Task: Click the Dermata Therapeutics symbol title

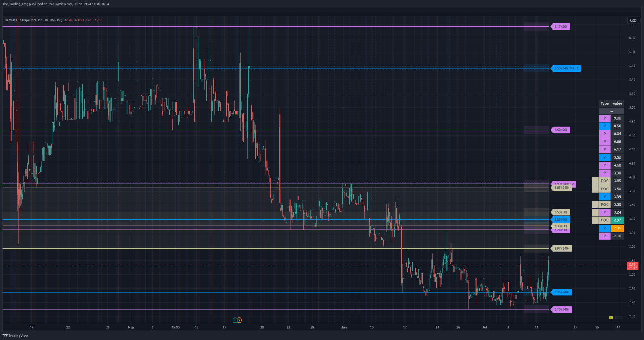Action: pos(33,20)
